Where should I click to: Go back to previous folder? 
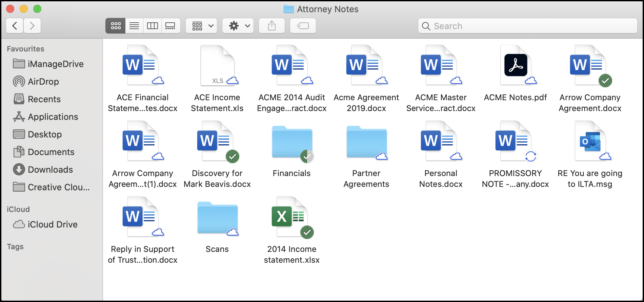(x=15, y=26)
